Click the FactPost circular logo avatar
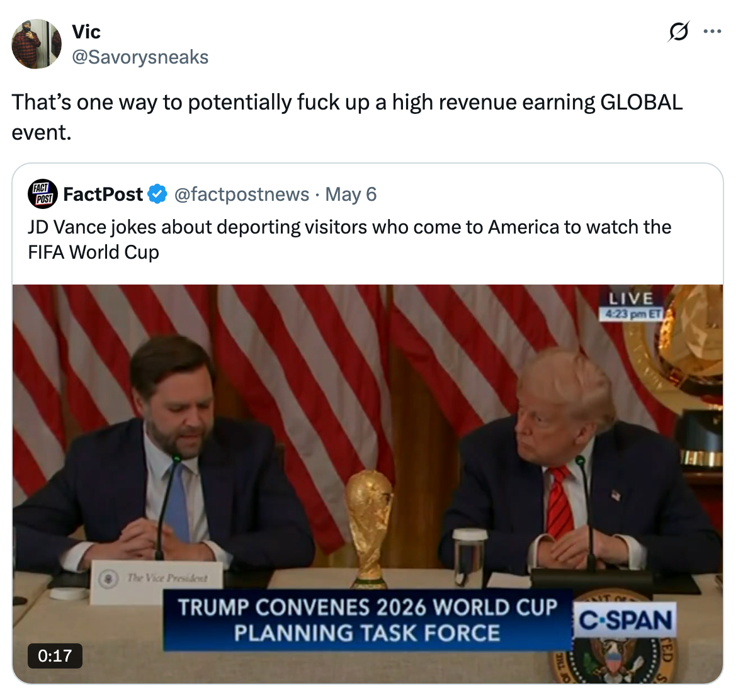 (42, 194)
